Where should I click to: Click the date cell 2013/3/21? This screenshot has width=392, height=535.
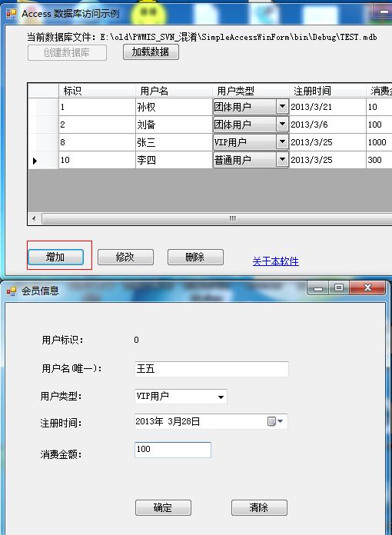tap(327, 107)
